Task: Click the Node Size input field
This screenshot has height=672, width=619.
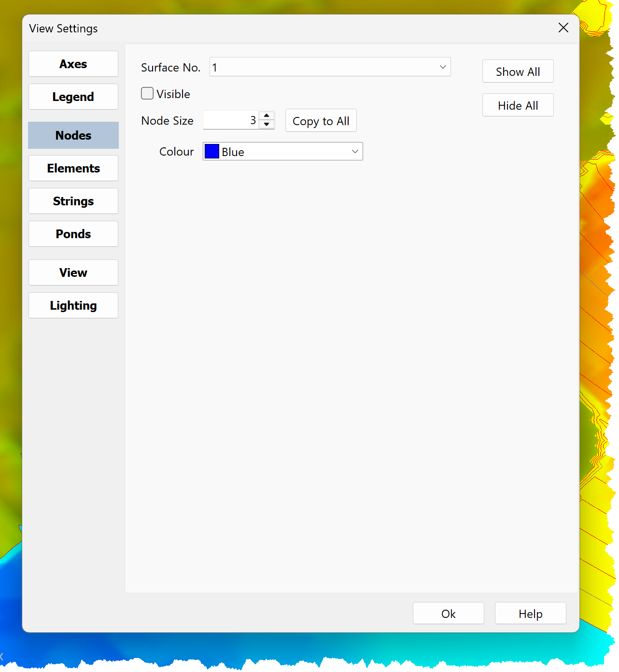Action: point(231,120)
